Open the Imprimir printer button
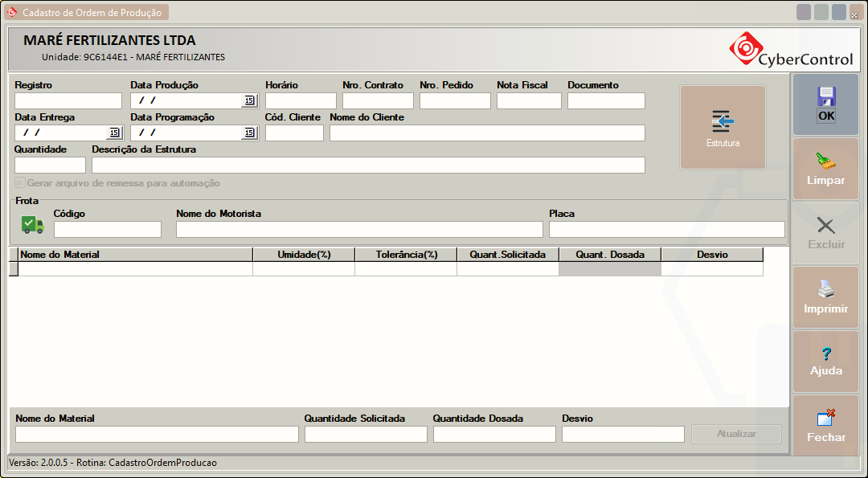The height and width of the screenshot is (478, 868). pyautogui.click(x=825, y=297)
